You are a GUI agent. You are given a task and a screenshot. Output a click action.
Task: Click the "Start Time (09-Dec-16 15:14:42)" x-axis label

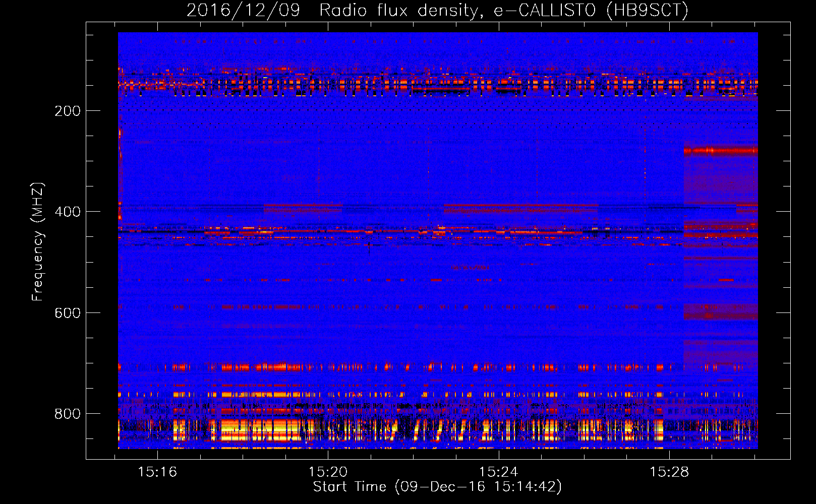point(437,487)
